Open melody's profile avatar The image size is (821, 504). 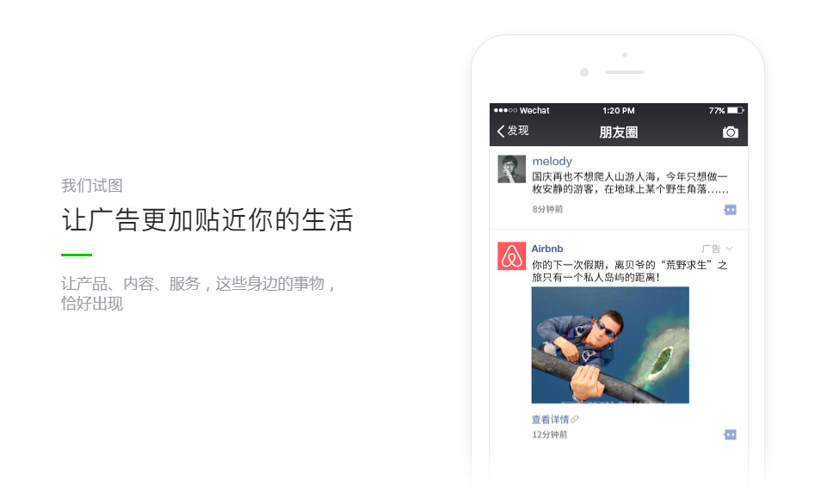point(511,169)
